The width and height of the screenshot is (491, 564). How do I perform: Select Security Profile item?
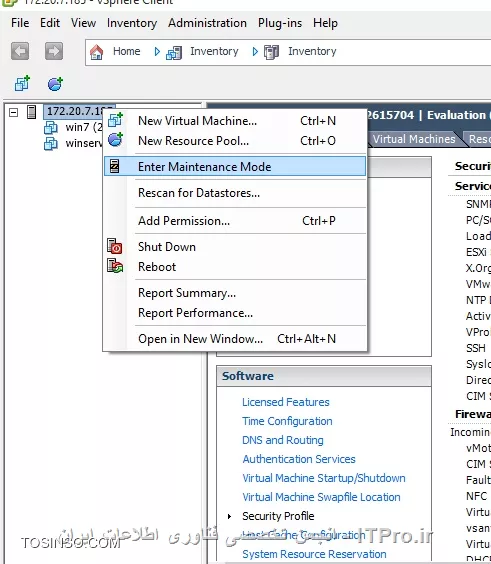(278, 517)
